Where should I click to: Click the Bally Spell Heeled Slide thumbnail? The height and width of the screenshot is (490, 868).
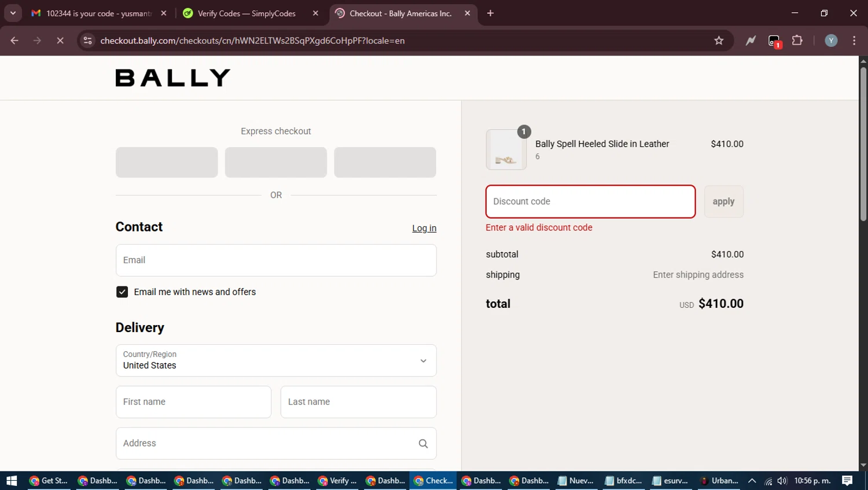click(506, 149)
